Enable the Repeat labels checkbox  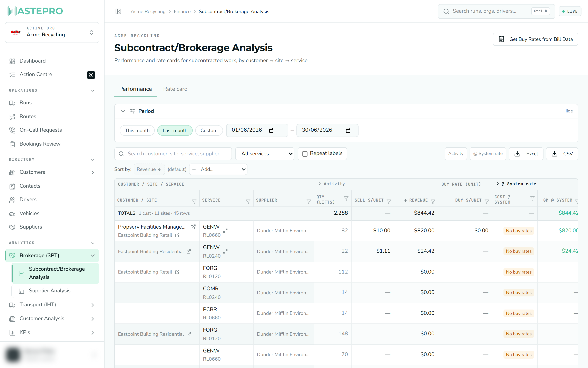(x=305, y=154)
